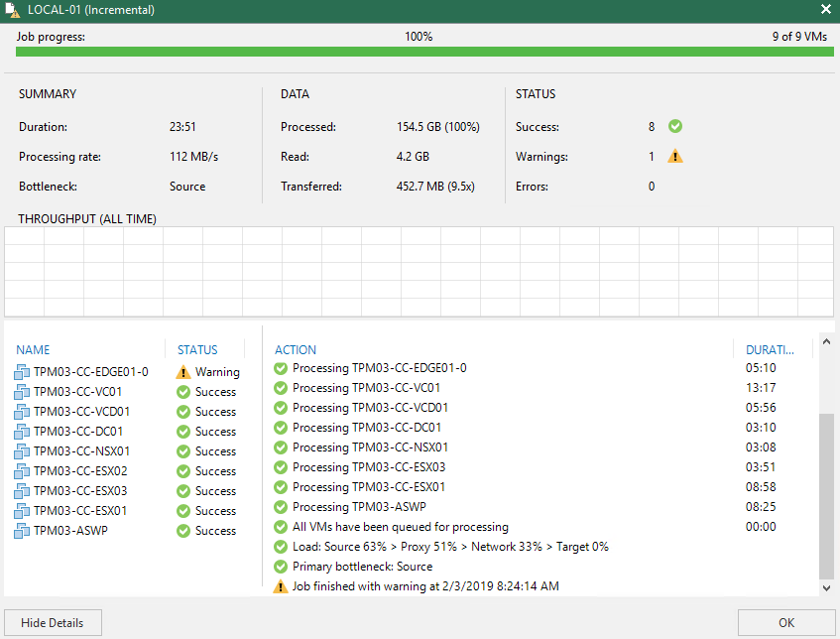This screenshot has width=840, height=639.
Task: Click success status icon of TPM03-CC-VCD01 row
Action: (183, 412)
